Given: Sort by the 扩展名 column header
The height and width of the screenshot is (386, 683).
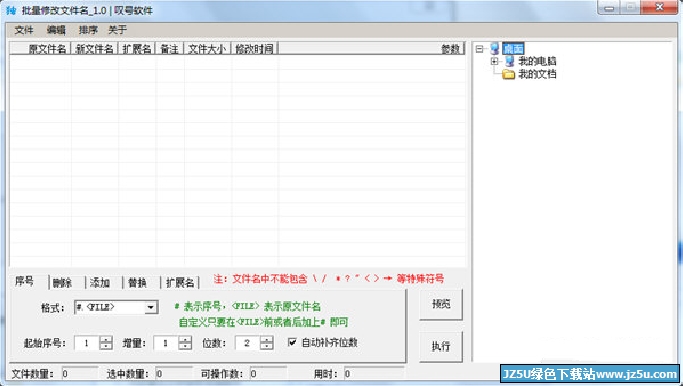Looking at the screenshot, I should [137, 49].
